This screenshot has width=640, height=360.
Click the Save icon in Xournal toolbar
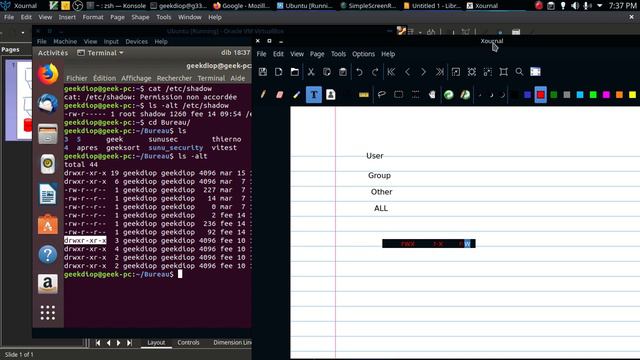pyautogui.click(x=263, y=72)
